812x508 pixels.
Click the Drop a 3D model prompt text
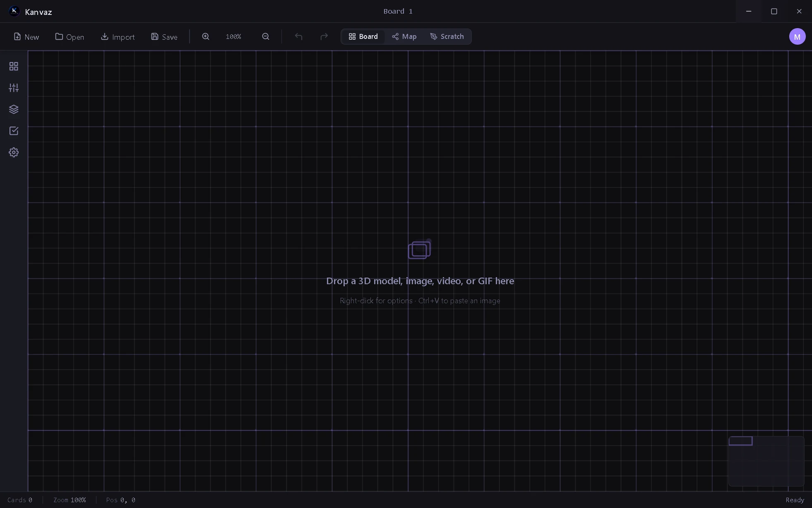point(420,281)
